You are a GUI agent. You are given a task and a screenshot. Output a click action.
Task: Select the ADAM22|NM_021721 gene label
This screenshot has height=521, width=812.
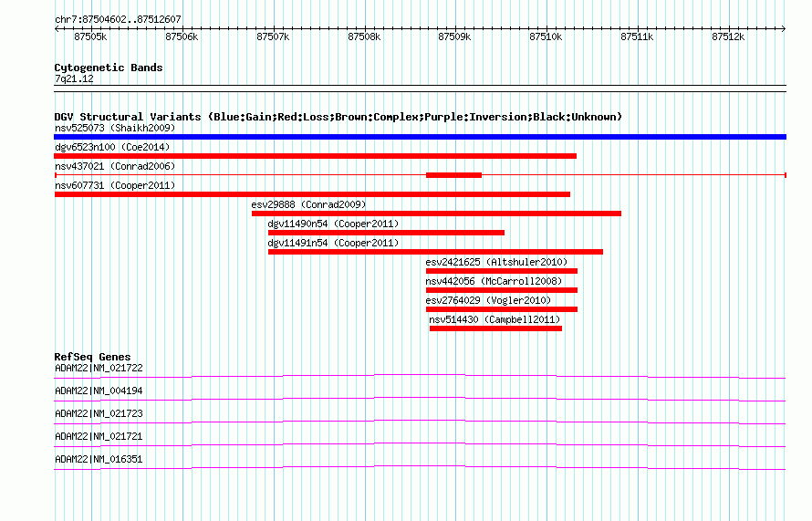pyautogui.click(x=99, y=436)
